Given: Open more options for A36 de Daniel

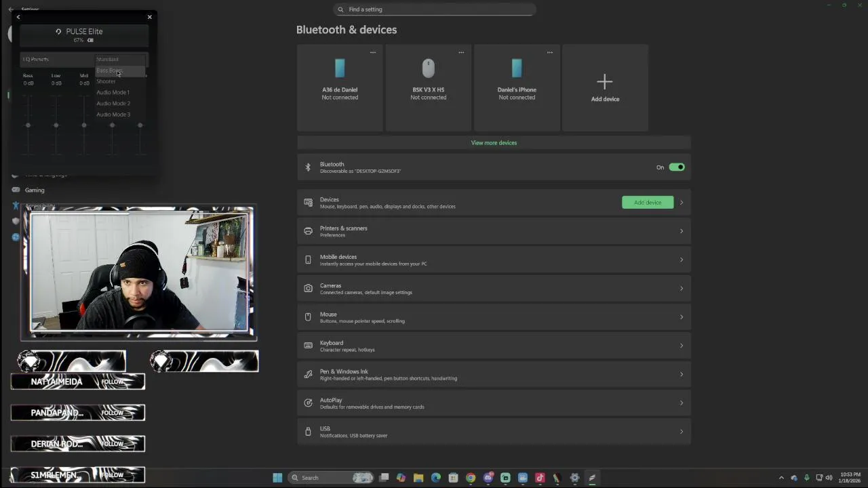Looking at the screenshot, I should tap(372, 52).
